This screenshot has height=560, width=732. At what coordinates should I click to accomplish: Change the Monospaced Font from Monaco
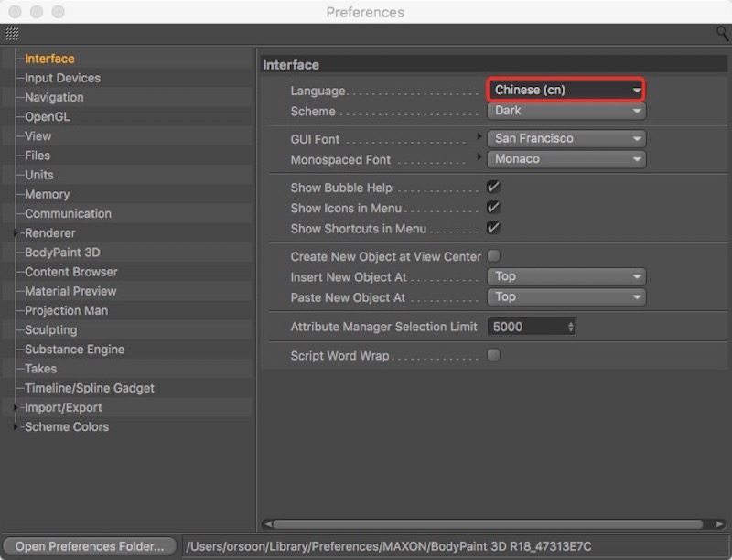(x=565, y=158)
